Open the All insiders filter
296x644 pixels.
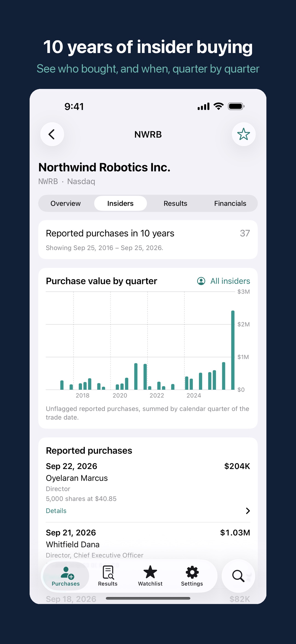(224, 281)
